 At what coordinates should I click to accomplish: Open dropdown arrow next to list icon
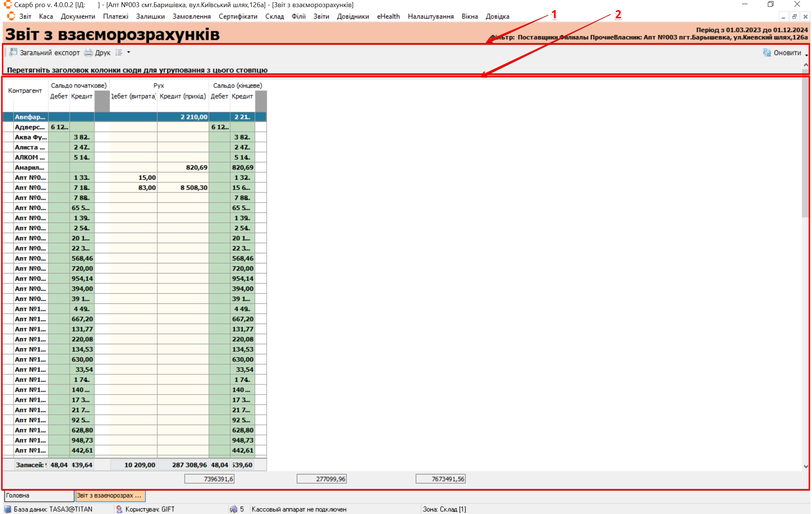129,52
